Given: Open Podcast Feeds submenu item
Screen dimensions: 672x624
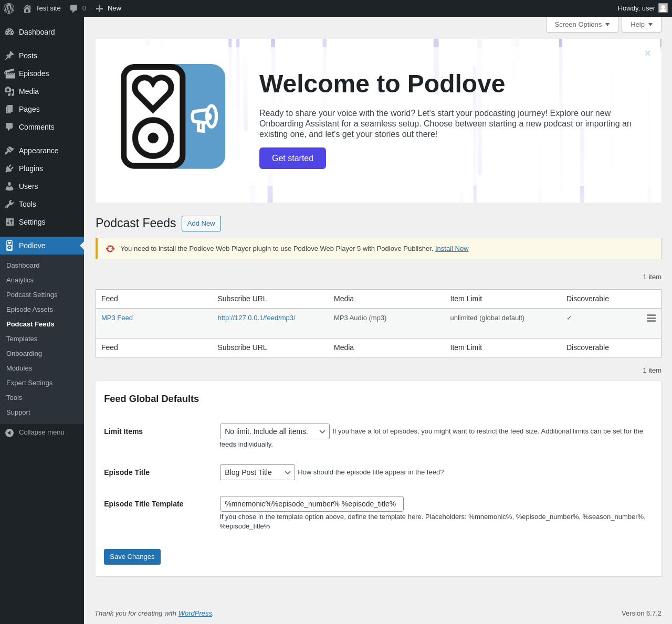Looking at the screenshot, I should pos(30,324).
